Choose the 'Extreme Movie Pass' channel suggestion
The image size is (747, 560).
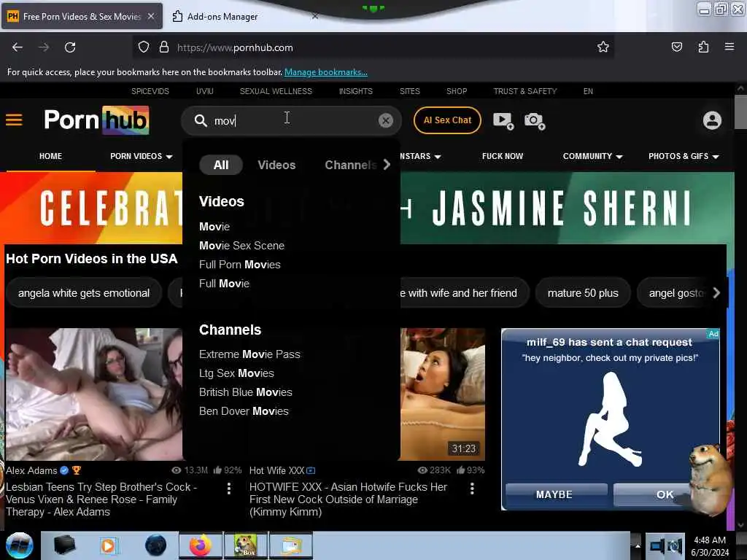tap(249, 354)
